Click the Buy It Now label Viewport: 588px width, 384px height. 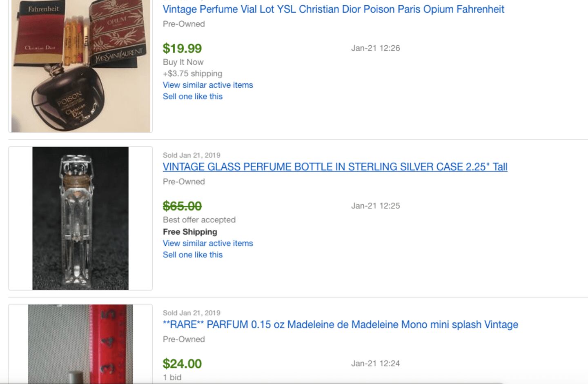183,62
